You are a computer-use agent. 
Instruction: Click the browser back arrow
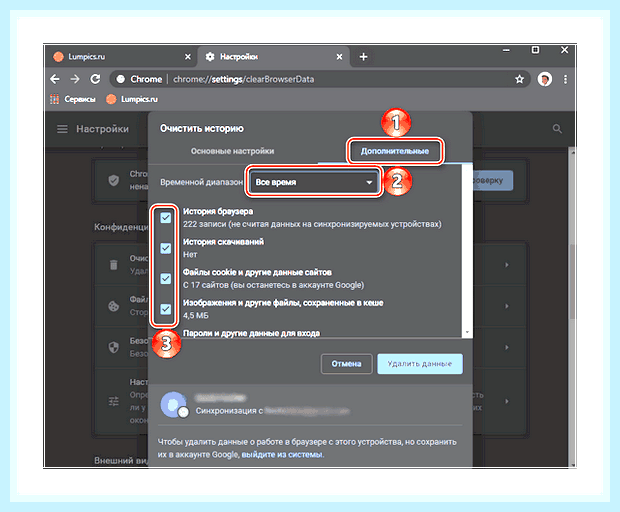tap(55, 79)
